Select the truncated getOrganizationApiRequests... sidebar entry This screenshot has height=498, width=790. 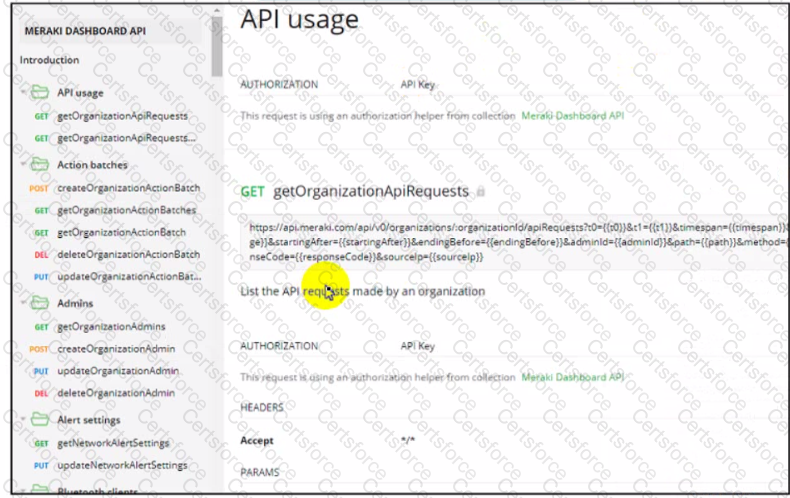126,138
